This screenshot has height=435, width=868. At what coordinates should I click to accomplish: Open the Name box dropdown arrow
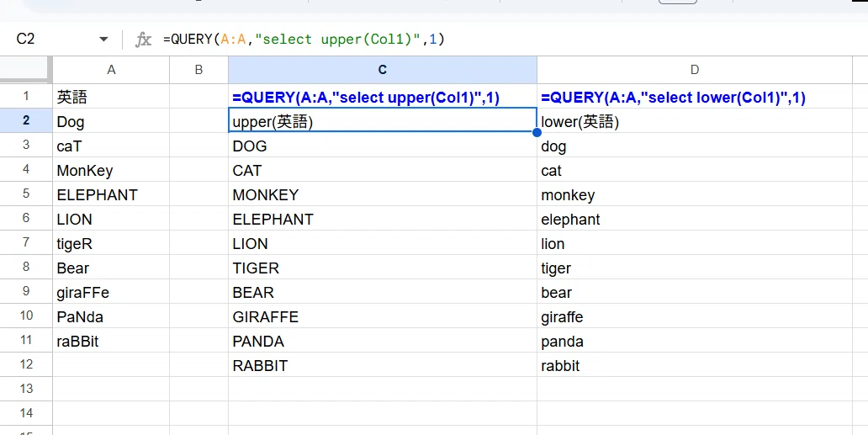103,40
